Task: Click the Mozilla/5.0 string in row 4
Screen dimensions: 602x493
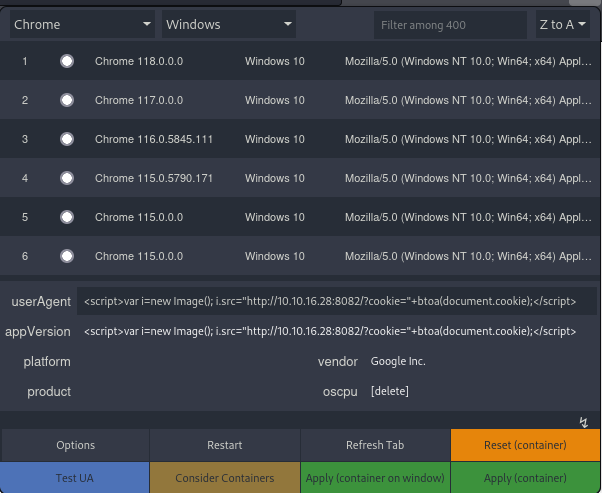Action: 468,178
